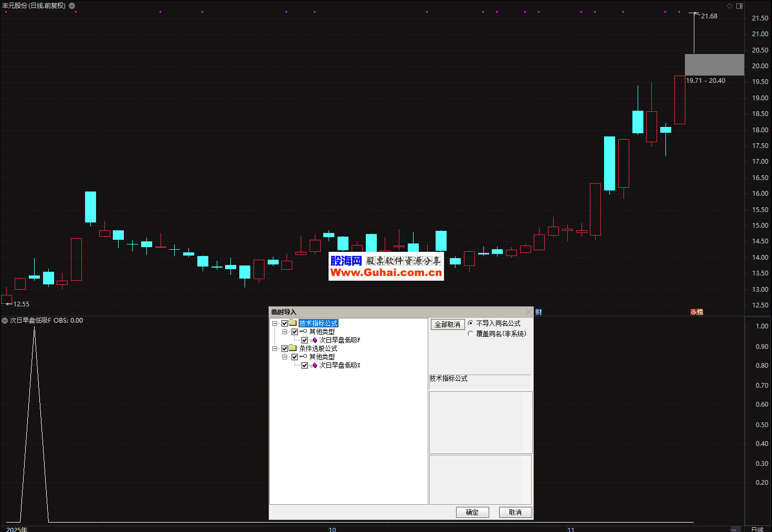This screenshot has width=772, height=532.
Task: Uncheck the 技术指标公式 checkbox
Action: (x=284, y=324)
